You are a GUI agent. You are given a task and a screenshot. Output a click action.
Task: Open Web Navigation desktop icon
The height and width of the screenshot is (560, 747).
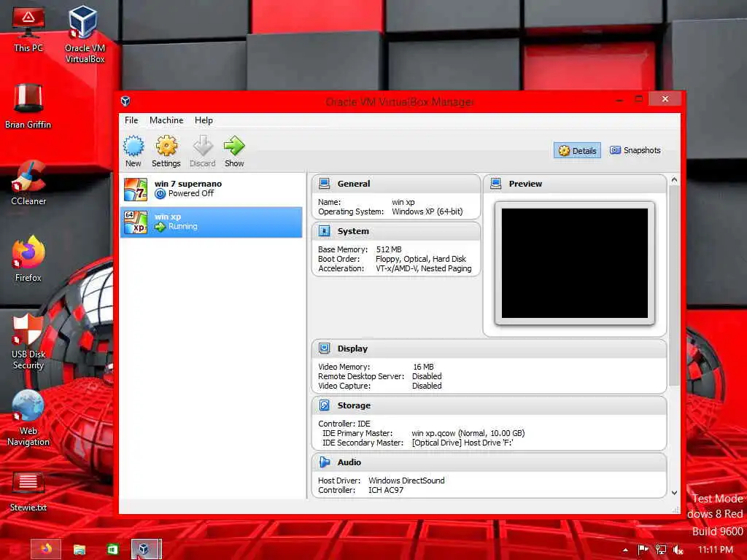point(28,418)
